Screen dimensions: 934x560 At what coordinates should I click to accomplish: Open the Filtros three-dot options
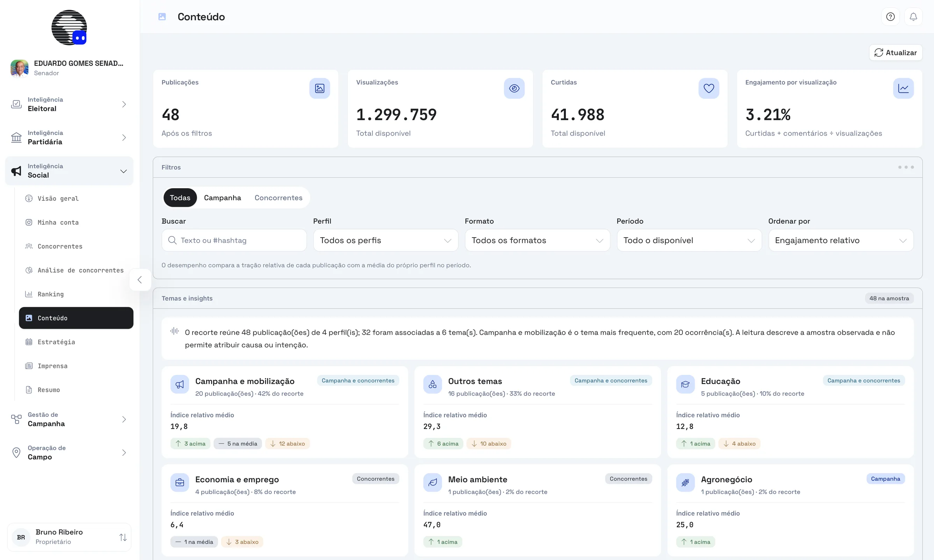pos(906,167)
